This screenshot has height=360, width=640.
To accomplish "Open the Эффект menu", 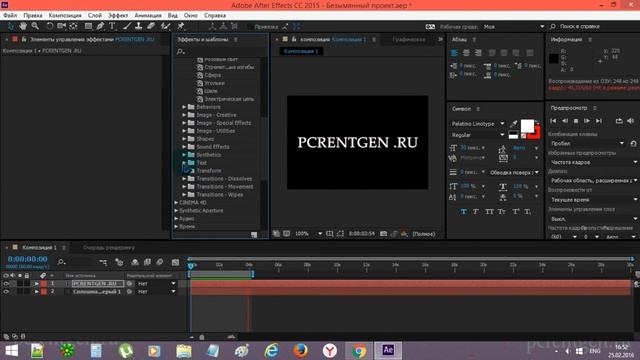I will coord(118,15).
